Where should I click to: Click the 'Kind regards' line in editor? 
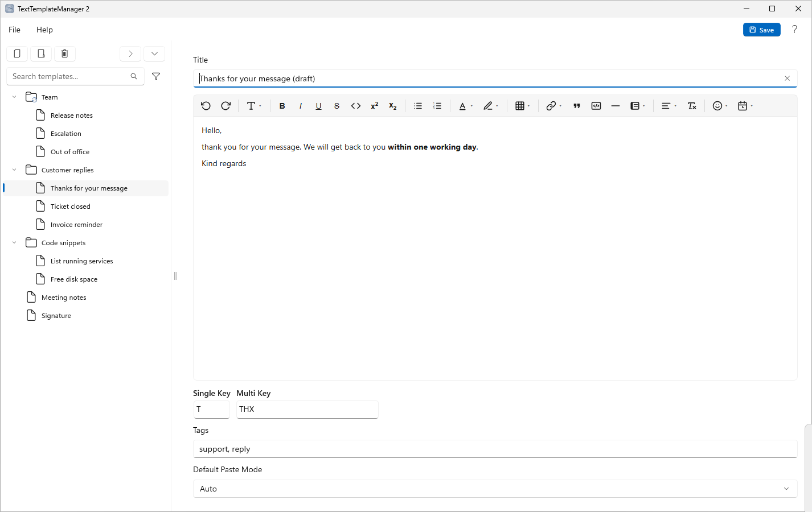point(224,163)
